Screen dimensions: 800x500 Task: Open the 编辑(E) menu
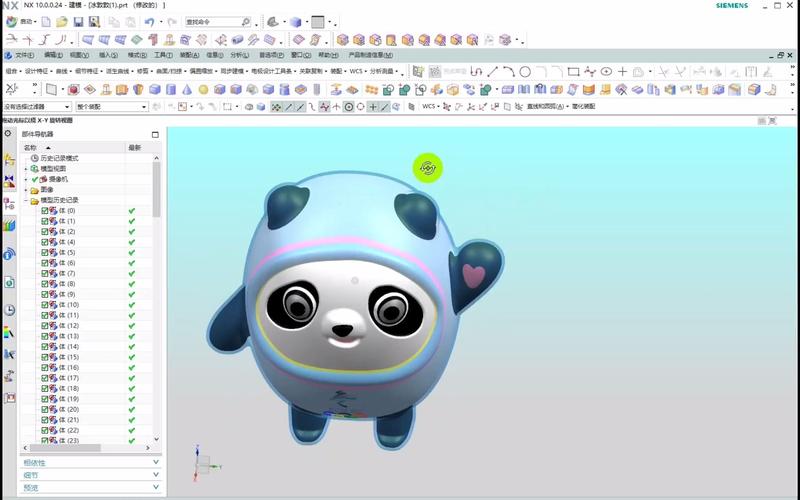point(53,55)
